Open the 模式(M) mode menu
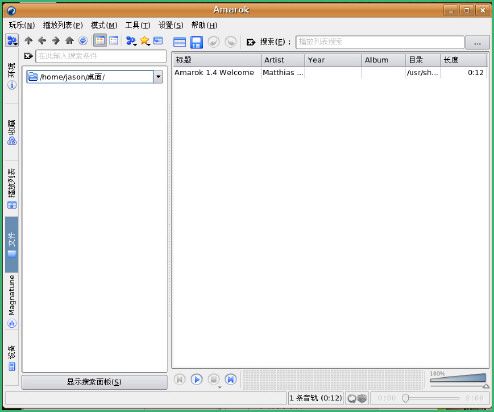This screenshot has width=494, height=412. (x=104, y=25)
